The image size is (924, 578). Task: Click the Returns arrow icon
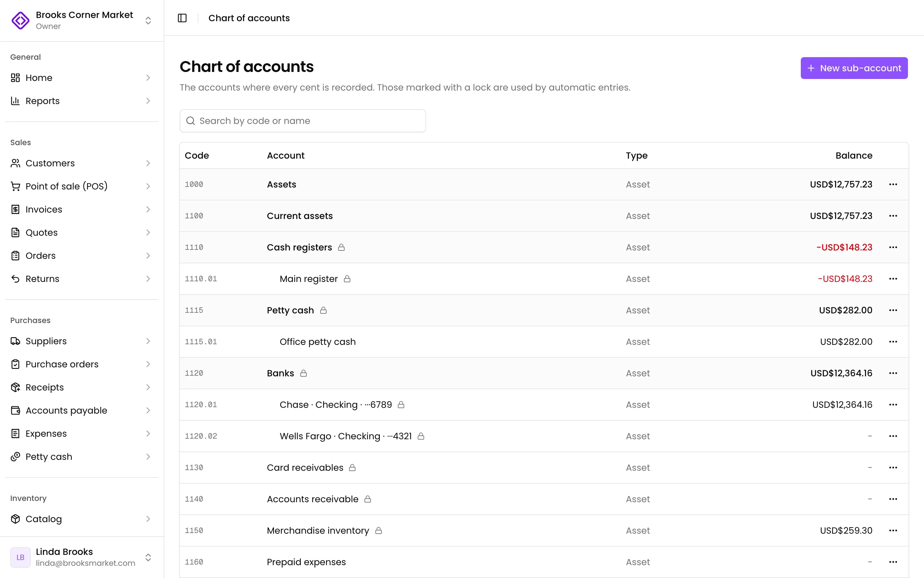point(15,279)
